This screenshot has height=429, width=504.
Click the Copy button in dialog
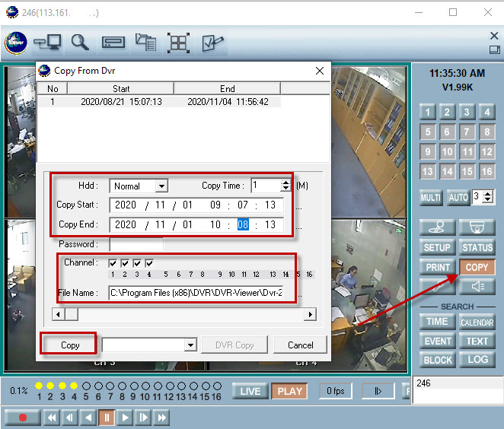pyautogui.click(x=70, y=345)
